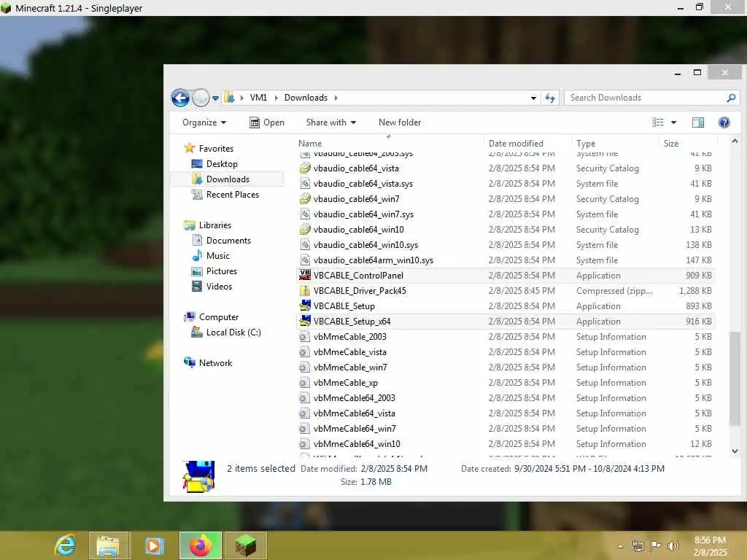Select Desktop in navigation pane
This screenshot has width=747, height=560.
click(x=222, y=164)
